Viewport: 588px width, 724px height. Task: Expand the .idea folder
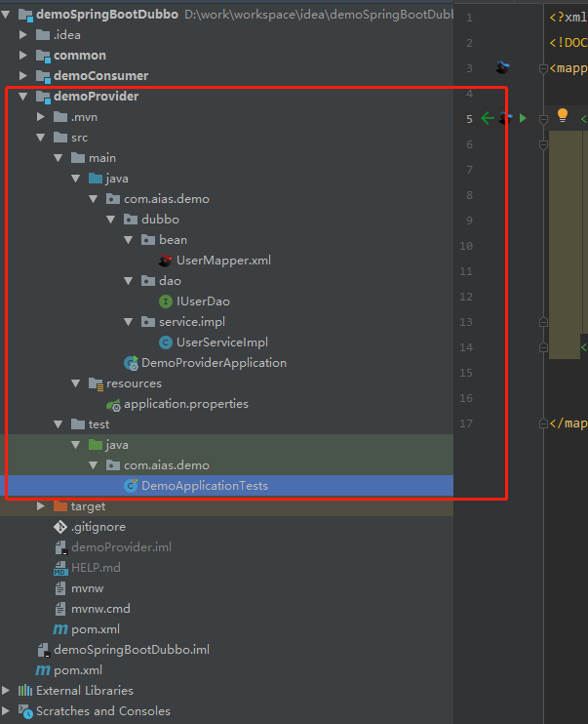(x=23, y=34)
